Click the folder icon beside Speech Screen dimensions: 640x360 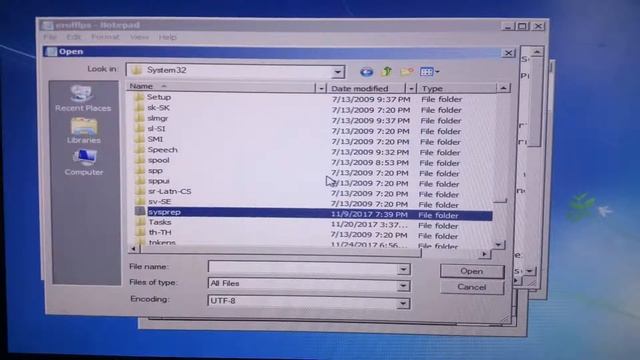pos(140,149)
